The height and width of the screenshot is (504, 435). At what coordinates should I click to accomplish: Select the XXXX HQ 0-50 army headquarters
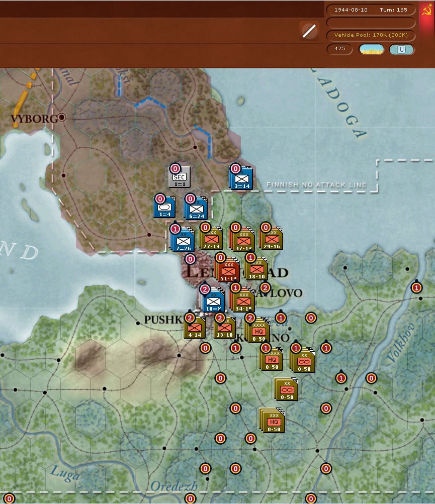pyautogui.click(x=257, y=330)
